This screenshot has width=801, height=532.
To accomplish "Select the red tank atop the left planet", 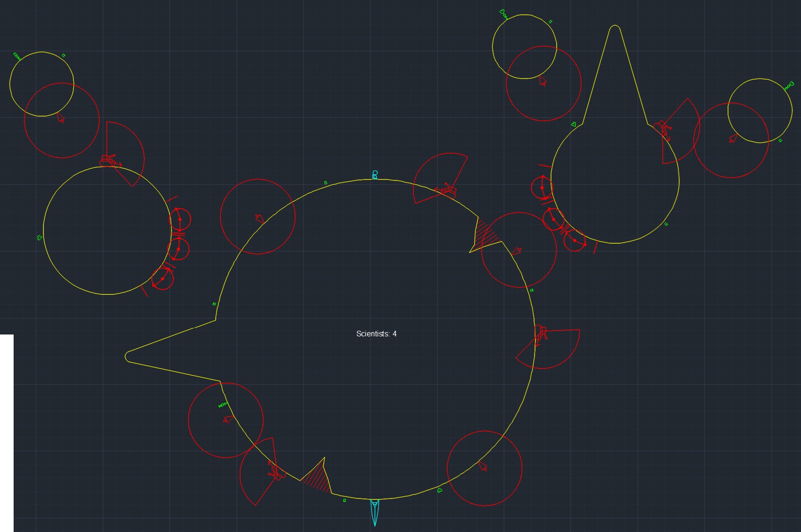I will (x=110, y=160).
